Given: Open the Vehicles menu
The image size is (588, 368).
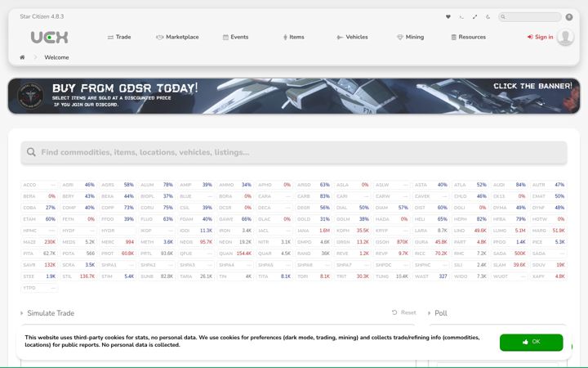Looking at the screenshot, I should click(352, 37).
